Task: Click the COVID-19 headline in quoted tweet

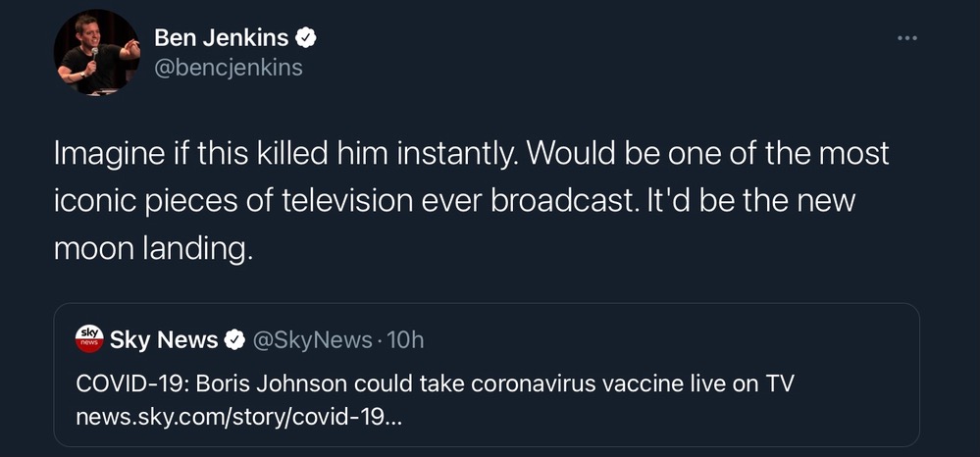Action: 435,383
